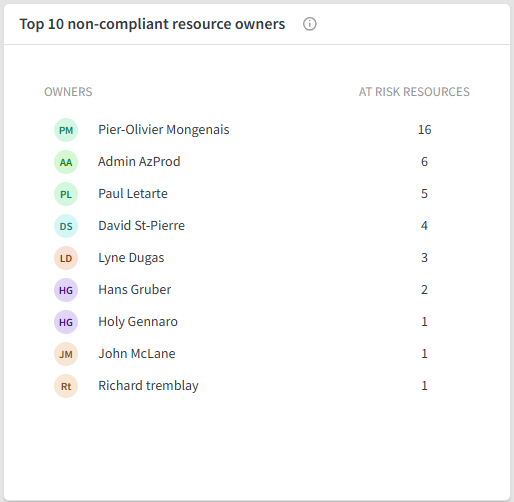Viewport: 514px width, 502px height.
Task: Click the AT RISK RESOURCES column header
Action: click(414, 92)
